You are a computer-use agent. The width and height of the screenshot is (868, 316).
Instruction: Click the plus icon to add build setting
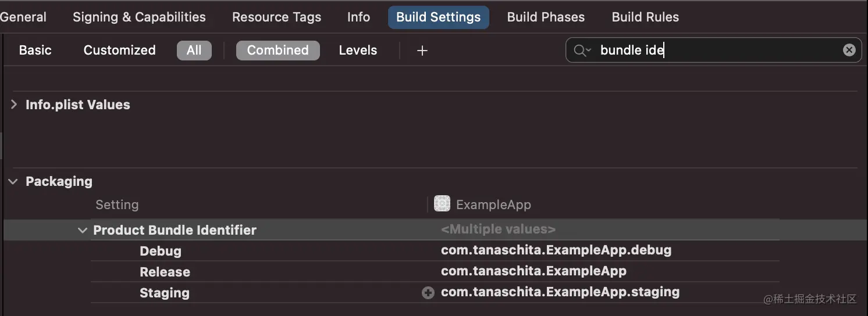coord(422,51)
